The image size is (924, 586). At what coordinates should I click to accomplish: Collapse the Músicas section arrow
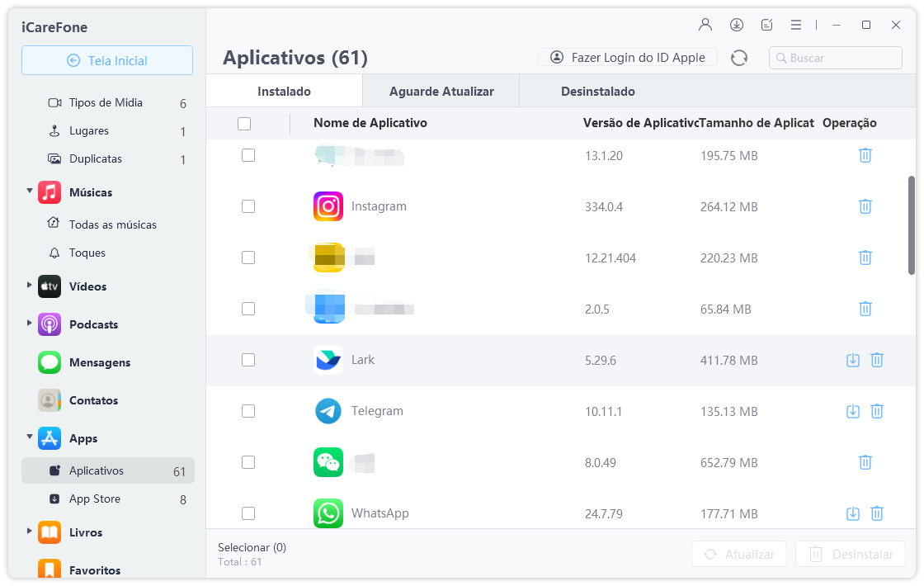point(30,191)
